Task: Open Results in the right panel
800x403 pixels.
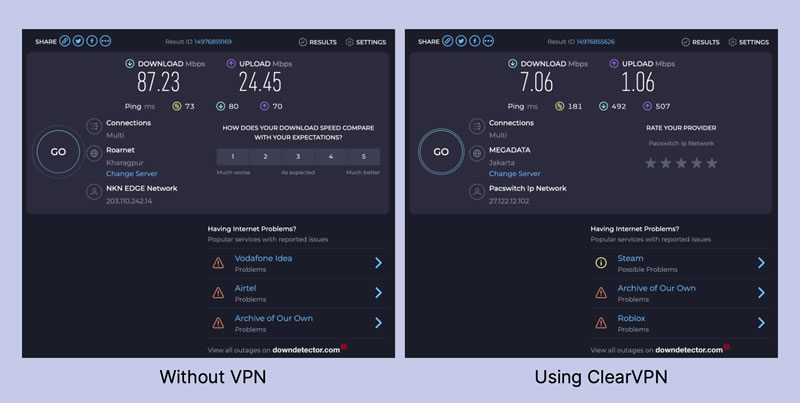Action: pos(700,42)
